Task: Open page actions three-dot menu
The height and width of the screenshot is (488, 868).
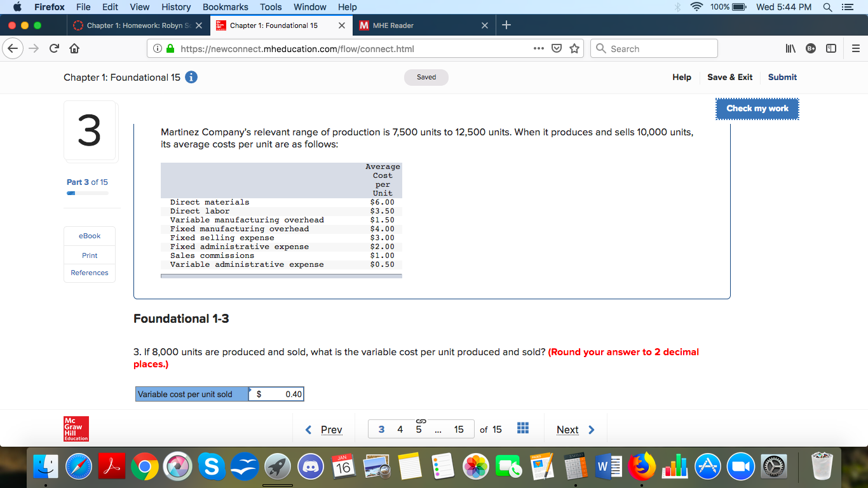Action: point(539,48)
